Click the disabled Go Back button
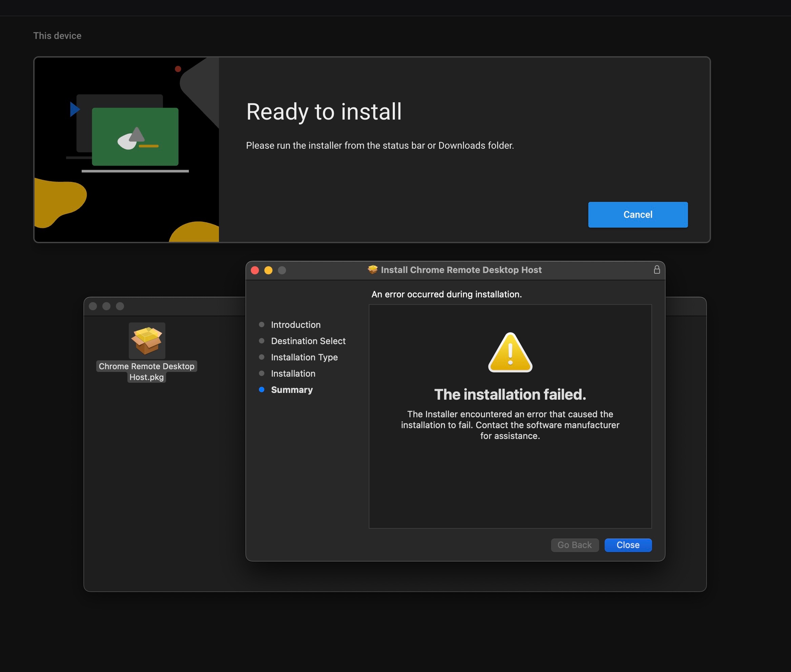791x672 pixels. pyautogui.click(x=574, y=545)
